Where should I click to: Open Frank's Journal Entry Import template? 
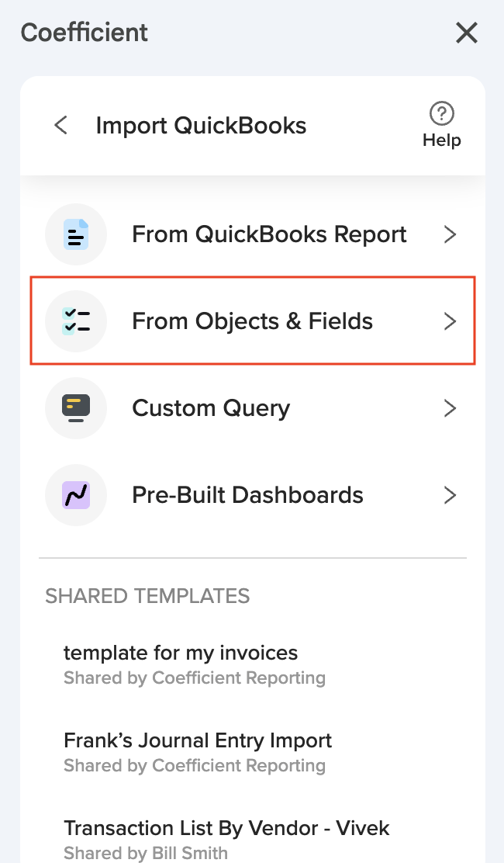[198, 740]
